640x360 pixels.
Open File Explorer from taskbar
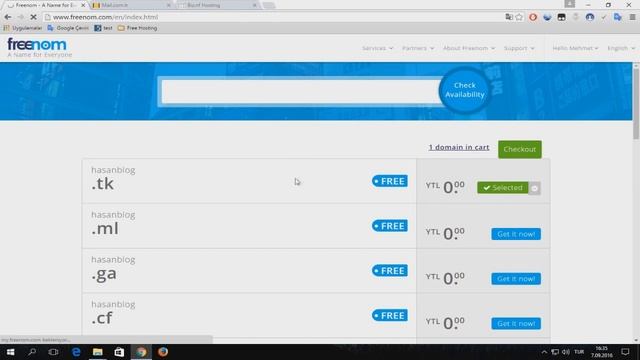point(98,352)
